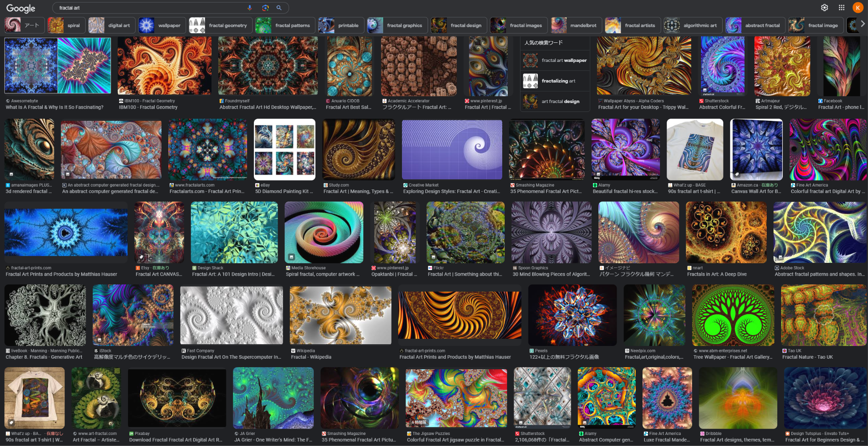
Task: Click the voice search microphone icon
Action: [250, 8]
